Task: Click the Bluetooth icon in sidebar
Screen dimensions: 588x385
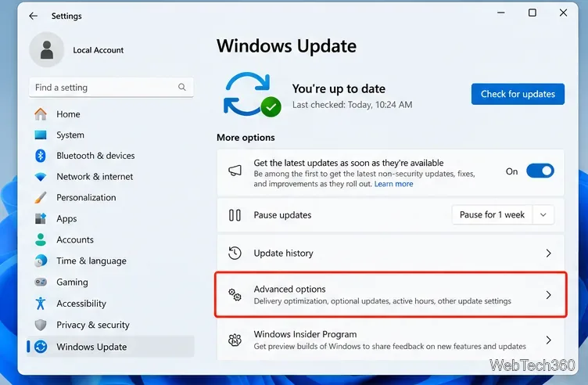Action: [x=41, y=156]
